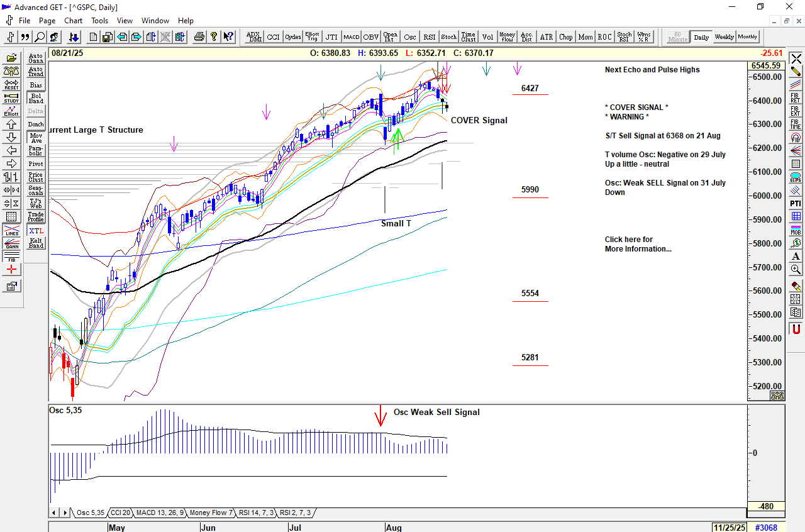The width and height of the screenshot is (805, 532).
Task: Select the GANN drawing tool
Action: click(x=11, y=245)
